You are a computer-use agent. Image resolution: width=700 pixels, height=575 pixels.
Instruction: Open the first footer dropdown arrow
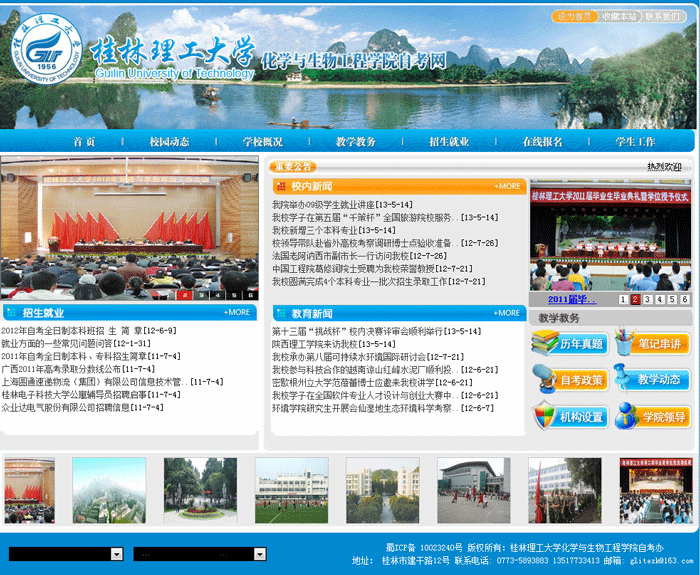pos(117,554)
